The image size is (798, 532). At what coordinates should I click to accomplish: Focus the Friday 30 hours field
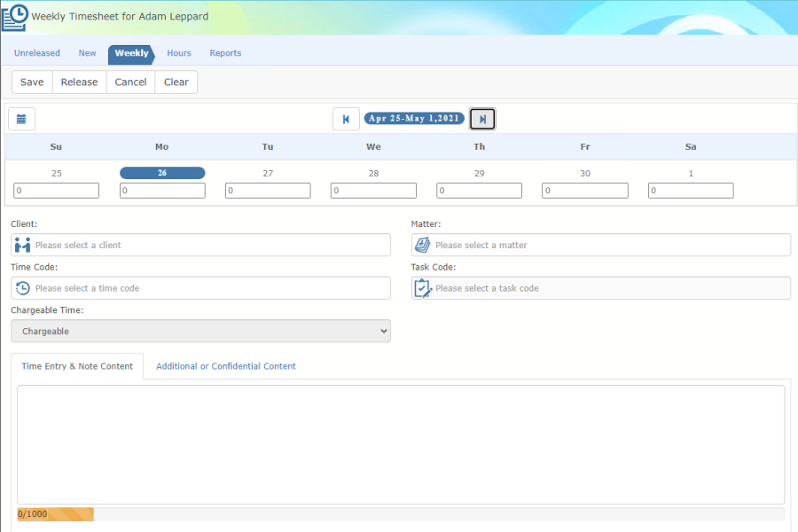coord(585,191)
